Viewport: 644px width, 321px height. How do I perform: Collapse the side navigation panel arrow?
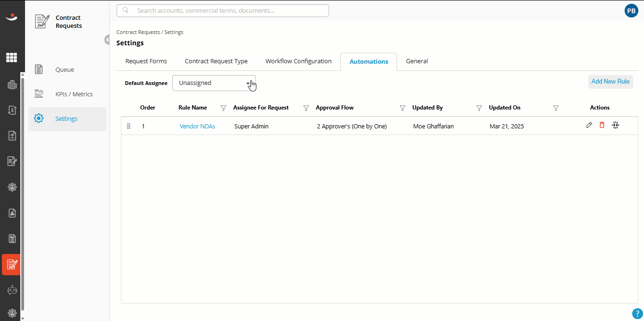point(107,40)
